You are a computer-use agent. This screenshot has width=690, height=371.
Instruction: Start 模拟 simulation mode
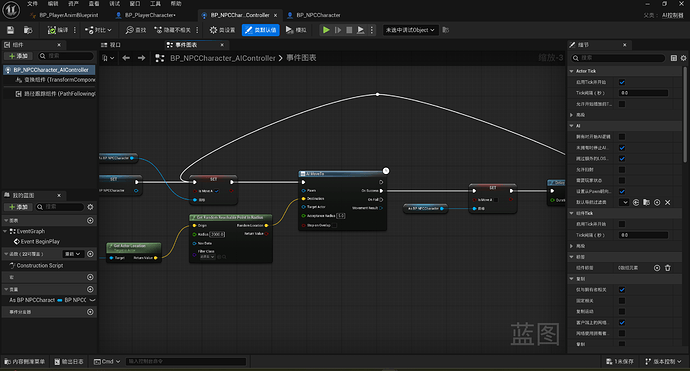296,30
